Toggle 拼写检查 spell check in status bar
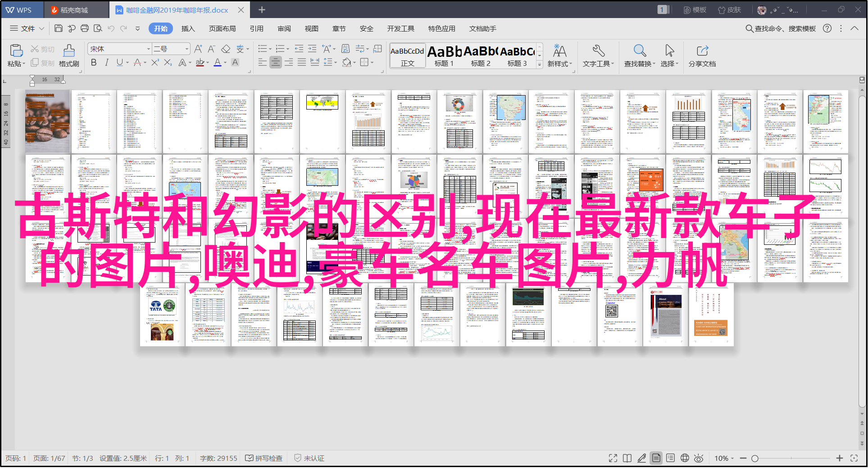The image size is (868, 468). point(264,458)
